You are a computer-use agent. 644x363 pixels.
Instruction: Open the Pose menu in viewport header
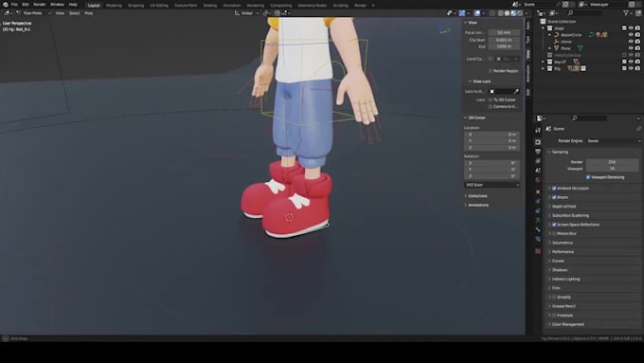(x=89, y=13)
